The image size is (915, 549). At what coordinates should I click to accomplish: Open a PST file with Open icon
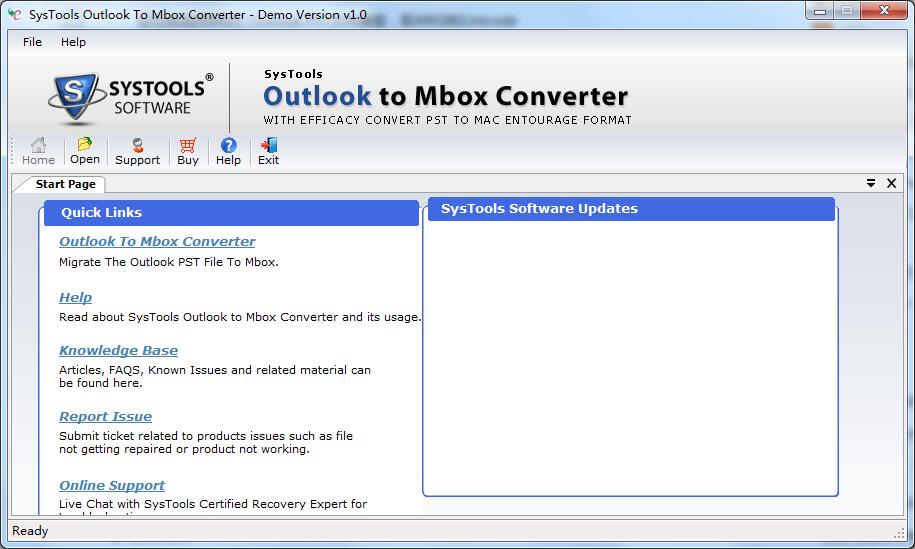[x=85, y=151]
